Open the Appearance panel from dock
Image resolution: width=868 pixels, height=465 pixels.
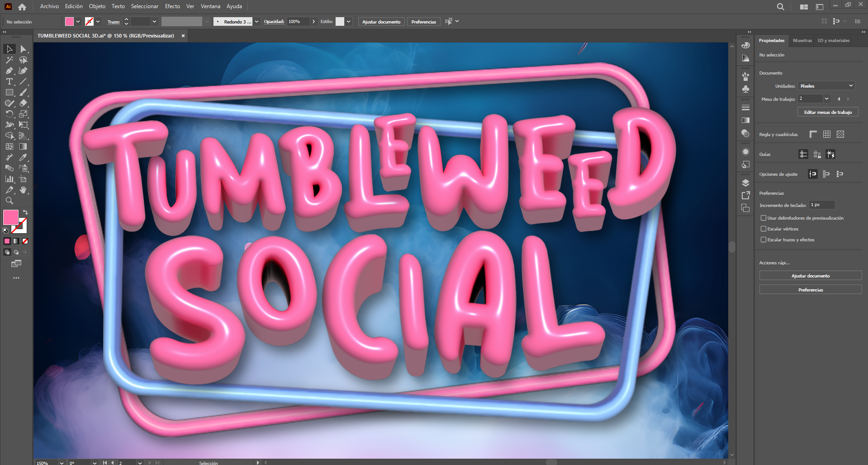tap(746, 152)
